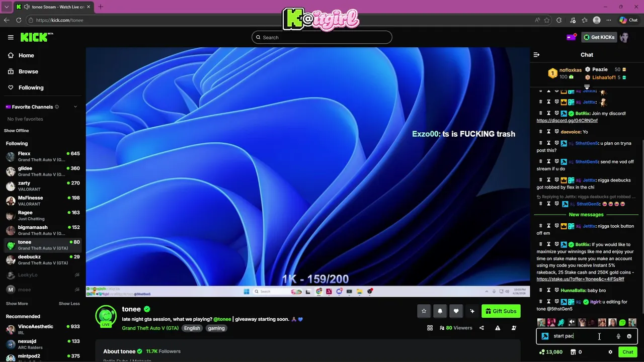Select the English language tag
The width and height of the screenshot is (644, 362).
click(x=192, y=328)
